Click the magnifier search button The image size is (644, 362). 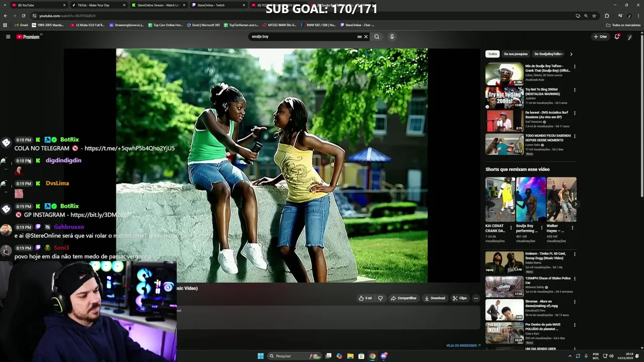376,37
